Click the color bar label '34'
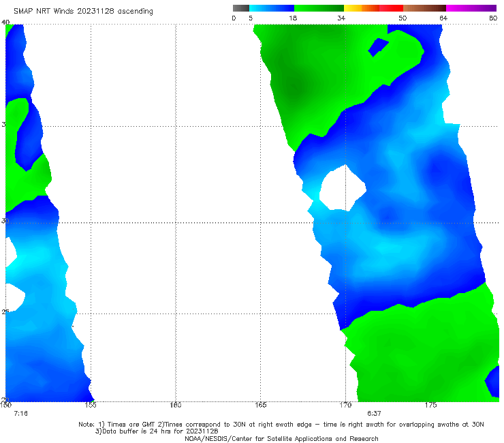504x443 pixels. [341, 18]
